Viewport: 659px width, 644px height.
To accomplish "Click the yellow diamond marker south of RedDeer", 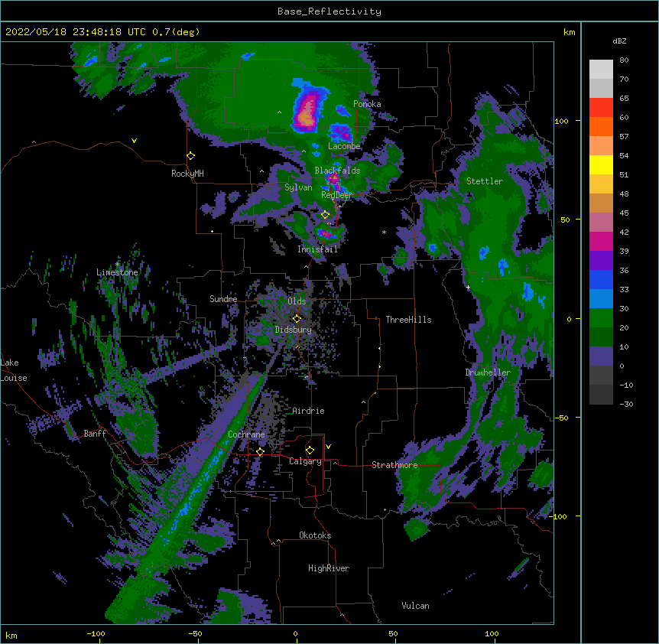I will click(x=325, y=215).
